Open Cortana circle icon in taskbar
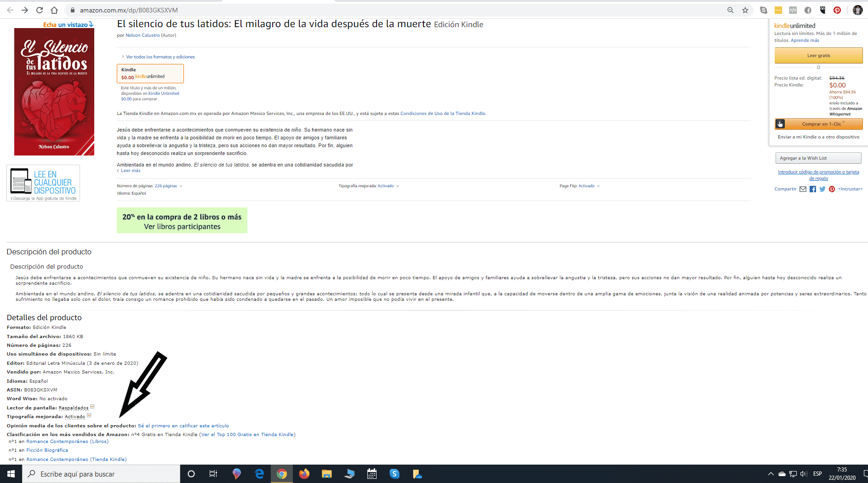 tap(191, 474)
